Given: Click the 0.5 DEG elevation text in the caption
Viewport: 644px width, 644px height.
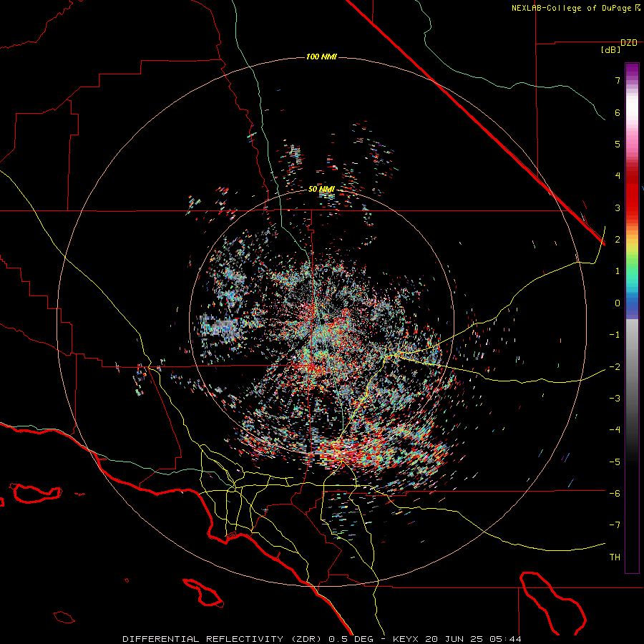Looking at the screenshot, I should [351, 639].
